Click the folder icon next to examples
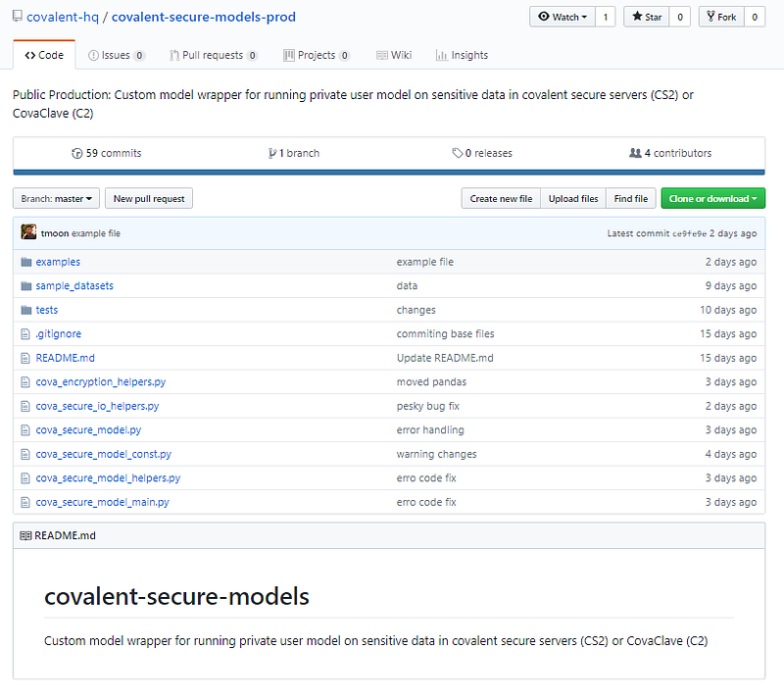 [26, 262]
